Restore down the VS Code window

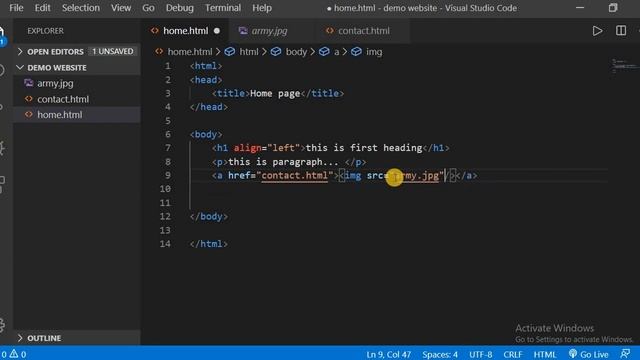(613, 8)
